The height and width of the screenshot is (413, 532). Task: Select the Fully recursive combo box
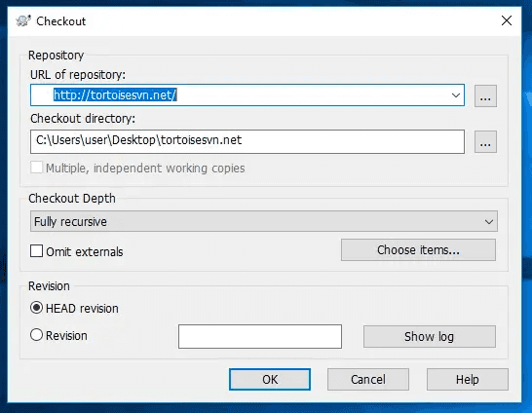(x=264, y=221)
